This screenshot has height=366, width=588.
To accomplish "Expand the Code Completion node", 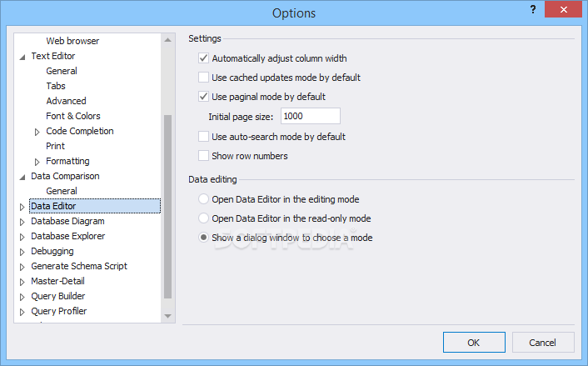I will (37, 132).
